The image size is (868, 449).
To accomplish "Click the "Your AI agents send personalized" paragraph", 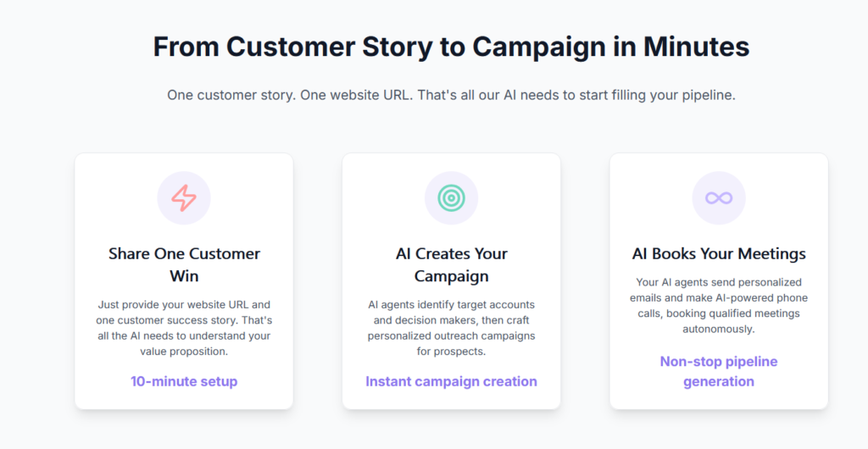I will tap(719, 305).
